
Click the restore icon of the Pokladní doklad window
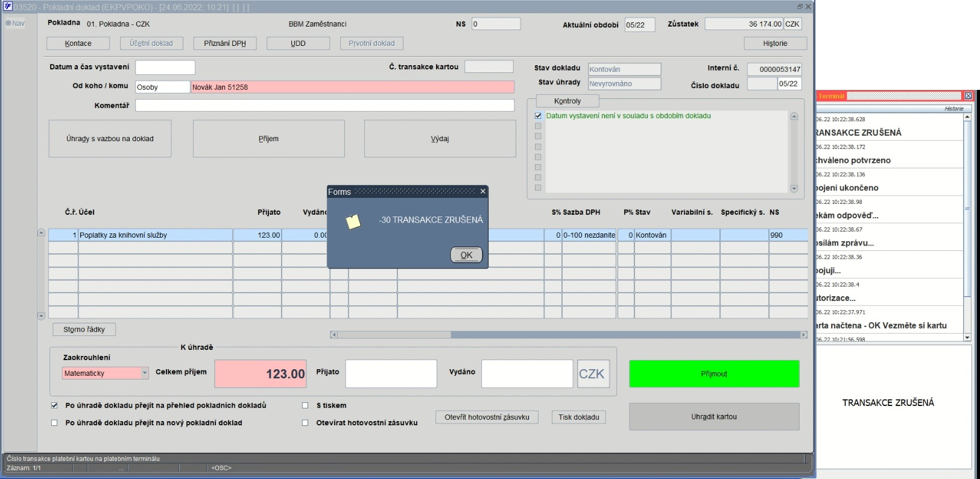click(x=800, y=7)
